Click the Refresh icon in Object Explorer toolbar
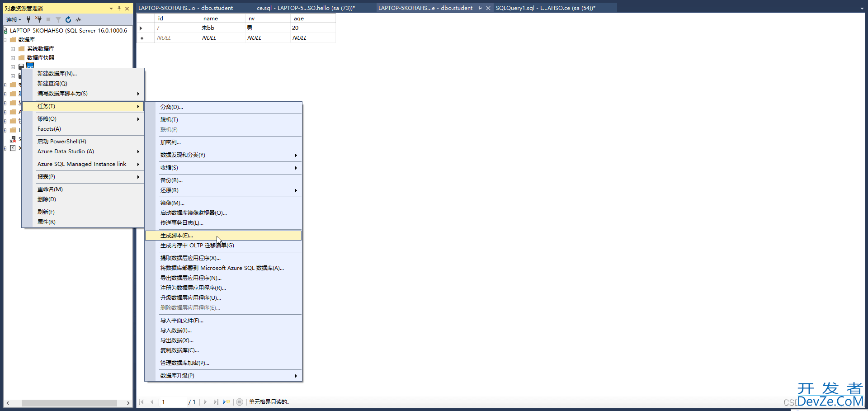Image resolution: width=868 pixels, height=411 pixels. click(x=68, y=19)
